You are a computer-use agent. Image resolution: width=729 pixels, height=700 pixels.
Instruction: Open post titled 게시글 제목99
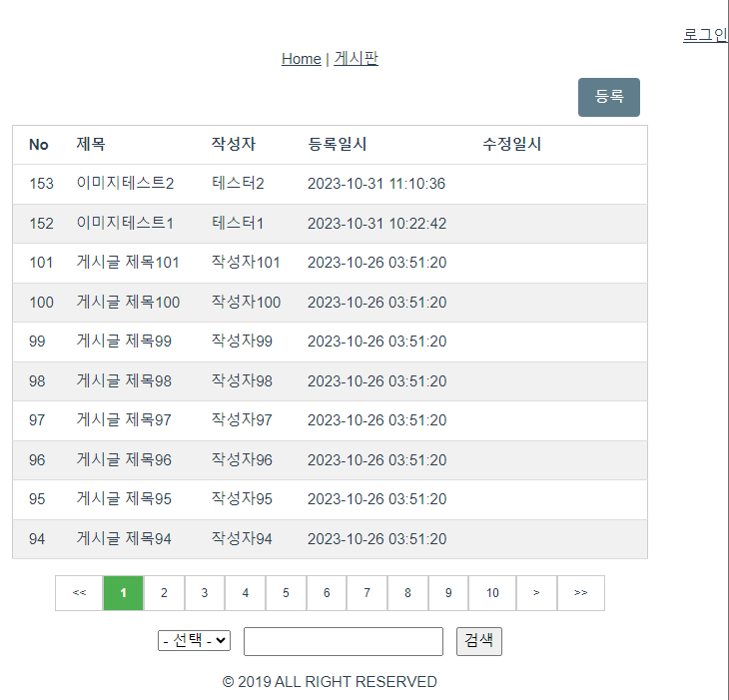[x=124, y=342]
